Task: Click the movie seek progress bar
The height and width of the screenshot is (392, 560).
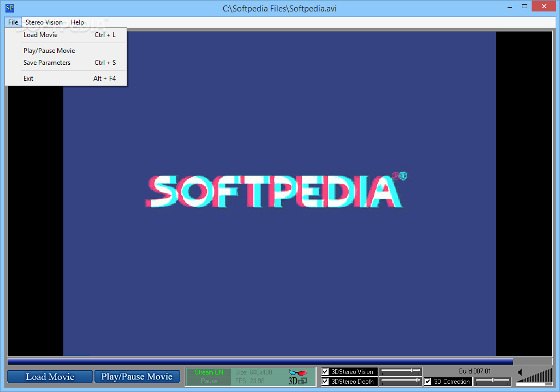Action: 280,361
